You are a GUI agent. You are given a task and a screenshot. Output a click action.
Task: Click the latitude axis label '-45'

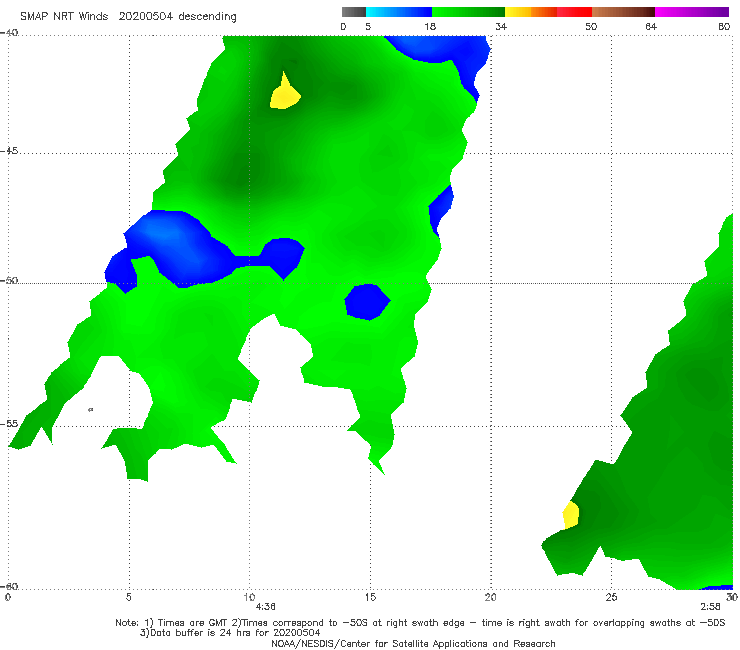pos(9,151)
